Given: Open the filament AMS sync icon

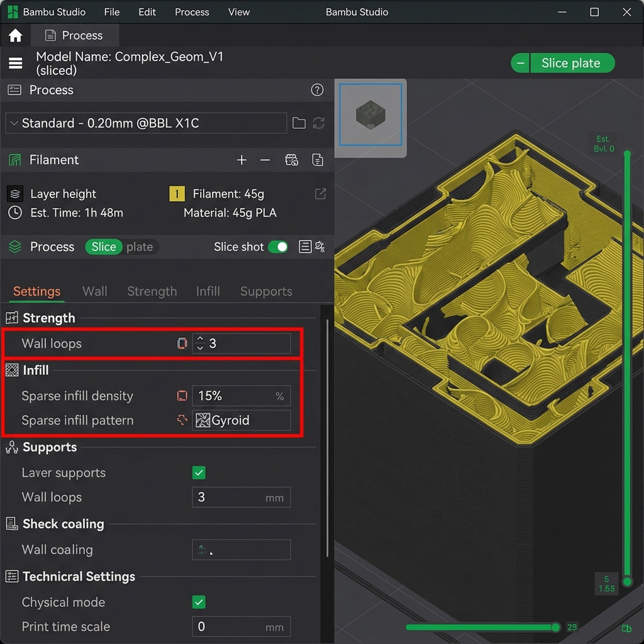Looking at the screenshot, I should point(292,160).
